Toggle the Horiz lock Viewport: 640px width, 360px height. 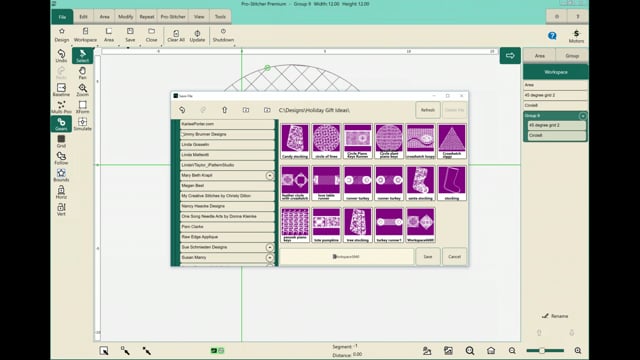[x=61, y=192]
